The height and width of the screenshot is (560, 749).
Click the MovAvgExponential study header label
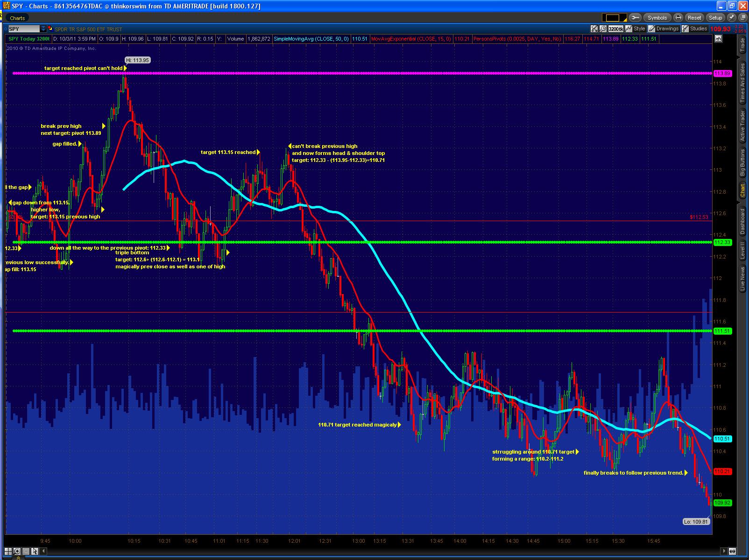click(411, 39)
